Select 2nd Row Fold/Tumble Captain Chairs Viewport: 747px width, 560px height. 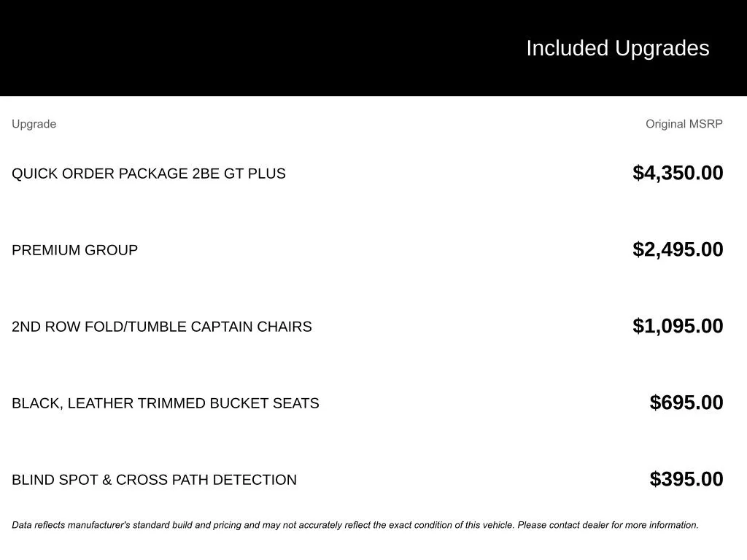tap(161, 327)
